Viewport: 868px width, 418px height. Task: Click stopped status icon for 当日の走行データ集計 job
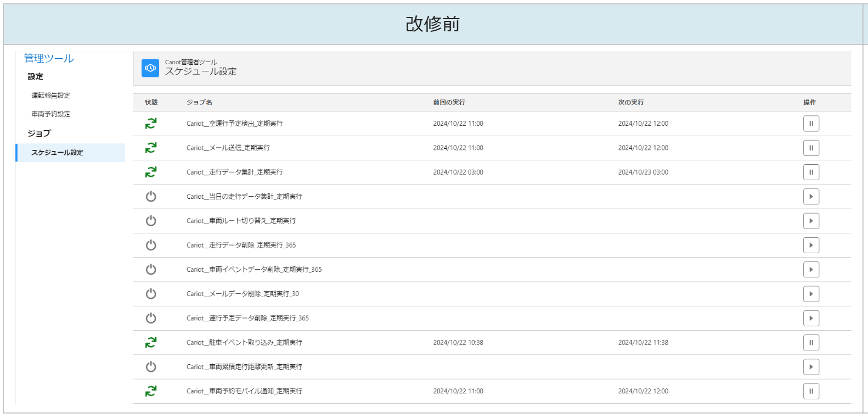(151, 197)
